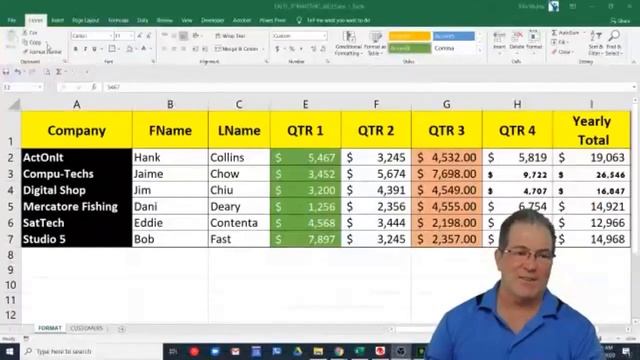
Task: Click the Copy icon in Clipboard group
Action: (x=25, y=42)
